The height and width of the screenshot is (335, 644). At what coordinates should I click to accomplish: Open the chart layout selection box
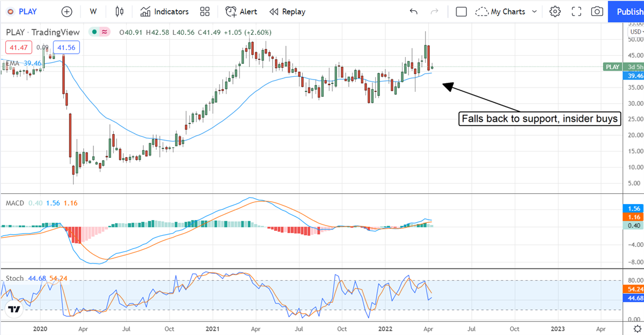tap(461, 11)
